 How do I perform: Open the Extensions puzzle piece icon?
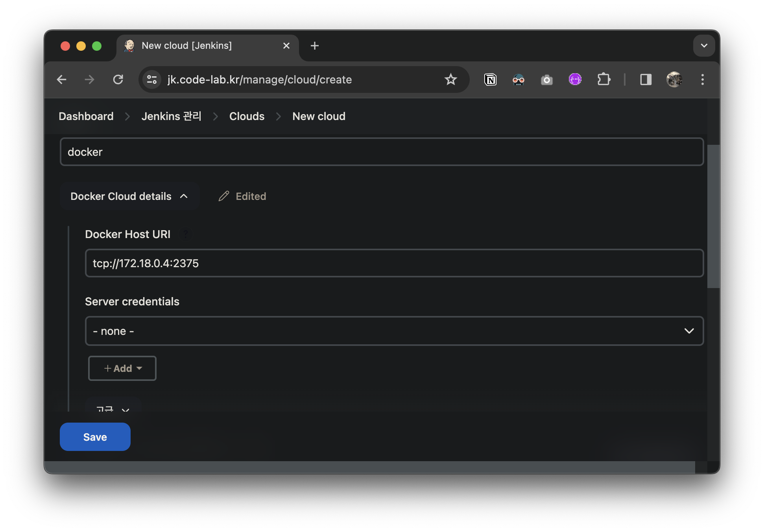pyautogui.click(x=603, y=79)
